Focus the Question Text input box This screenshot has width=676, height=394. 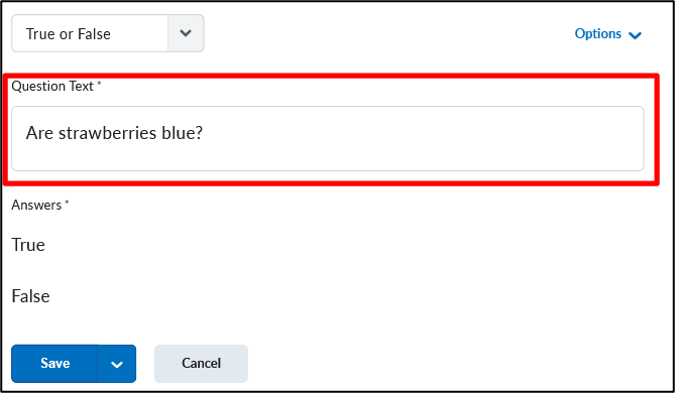point(328,138)
